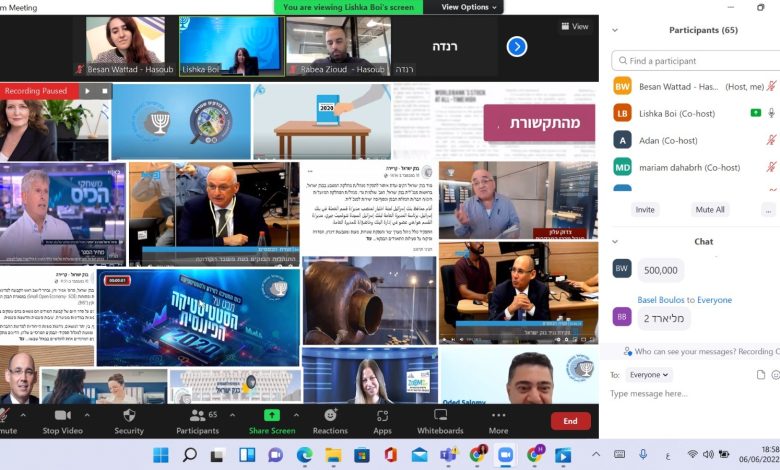The width and height of the screenshot is (780, 470).
Task: Toggle muted mic icon for mariam dahabrh
Action: (x=771, y=167)
